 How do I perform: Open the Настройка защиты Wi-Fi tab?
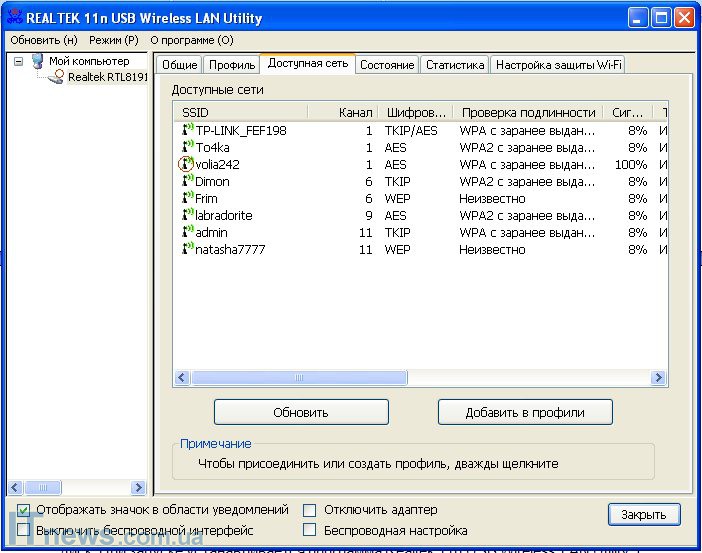pos(558,65)
